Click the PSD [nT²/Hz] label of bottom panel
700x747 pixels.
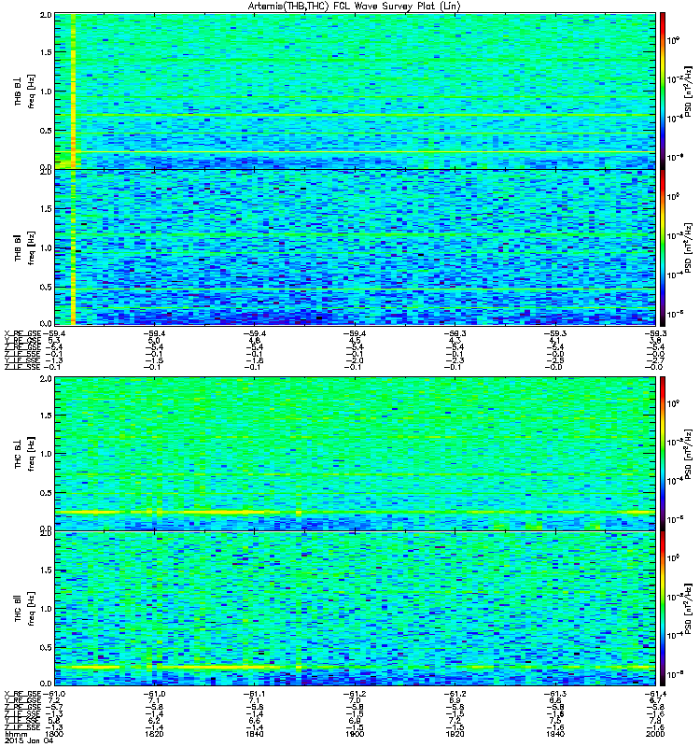(x=689, y=609)
